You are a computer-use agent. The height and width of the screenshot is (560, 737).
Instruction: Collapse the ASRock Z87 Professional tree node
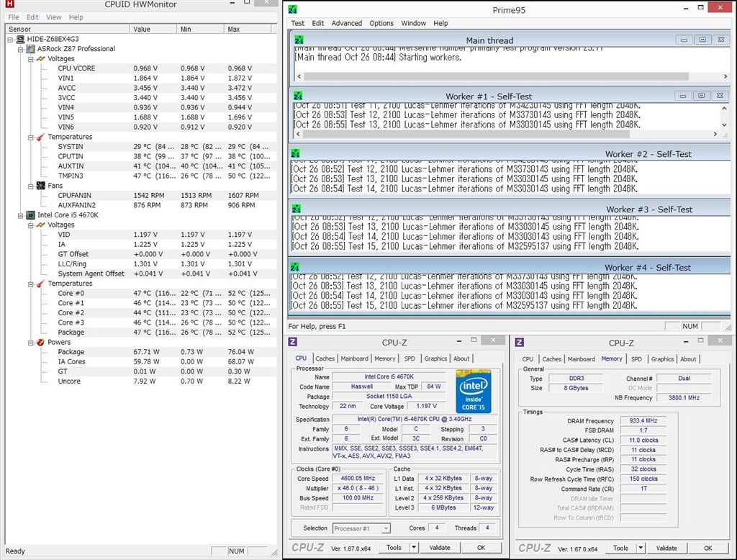(x=20, y=49)
